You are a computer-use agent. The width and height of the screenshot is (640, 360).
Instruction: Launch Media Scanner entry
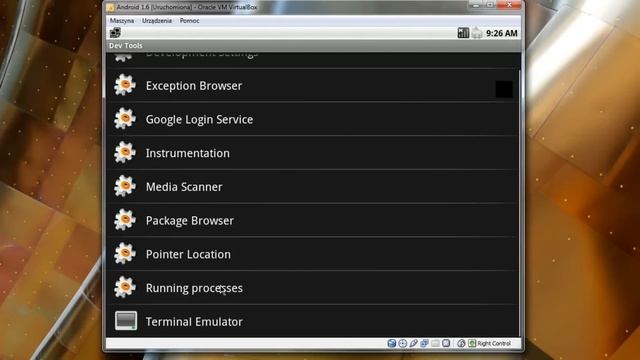pos(312,187)
